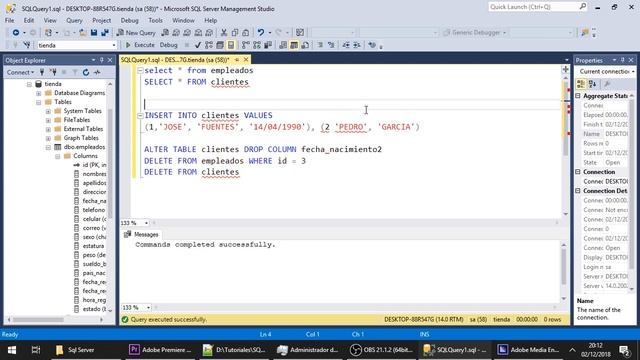Click the Paste icon in toolbar
Viewport: 640px width, 360px height.
coord(246,33)
